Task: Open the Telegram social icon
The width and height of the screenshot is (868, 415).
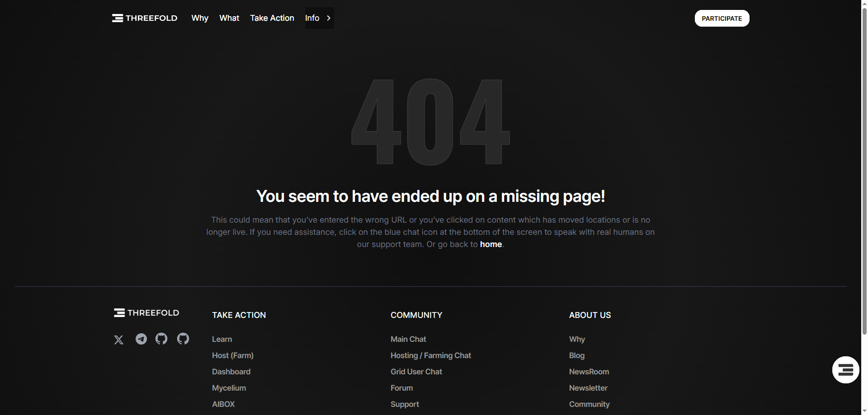Action: click(x=141, y=339)
